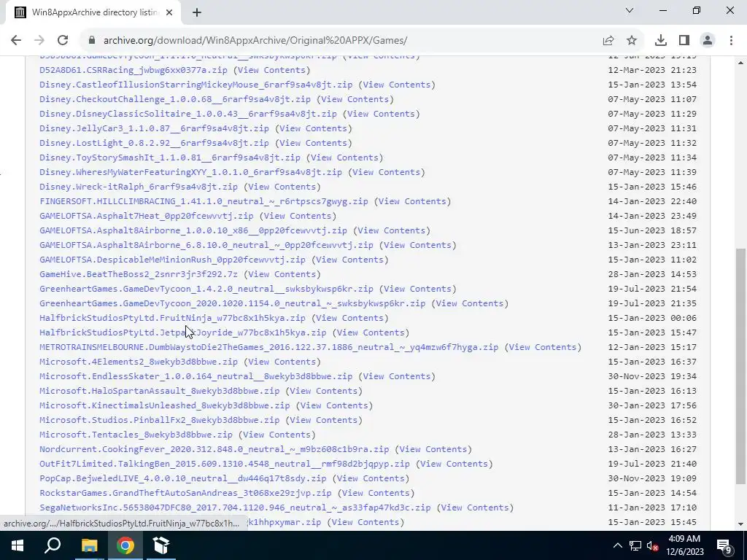Image resolution: width=747 pixels, height=560 pixels.
Task: Download OutFit7Limited.TalkingBen zip file
Action: point(225,464)
